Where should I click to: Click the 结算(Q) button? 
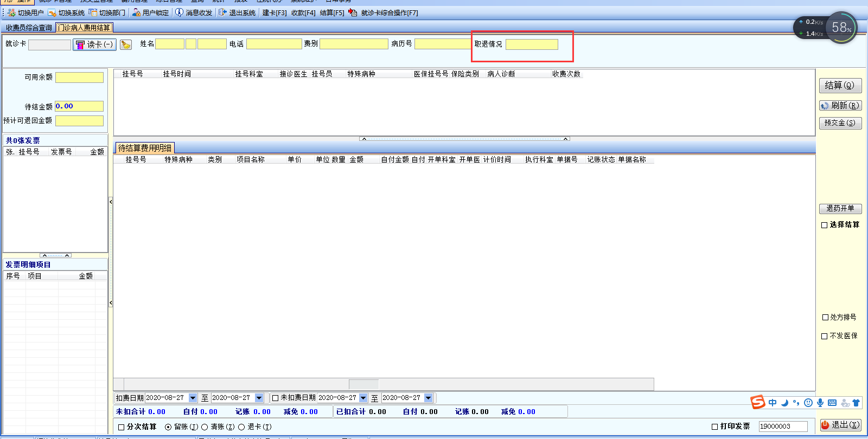pyautogui.click(x=840, y=85)
